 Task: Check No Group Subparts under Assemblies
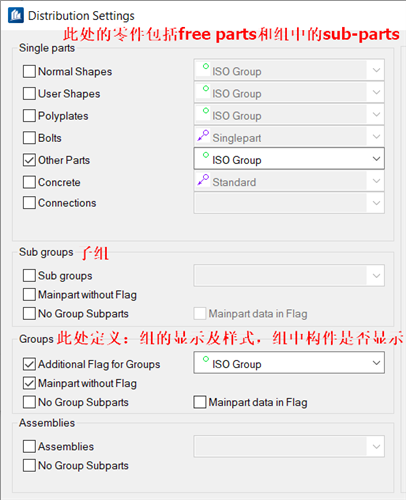click(x=29, y=465)
